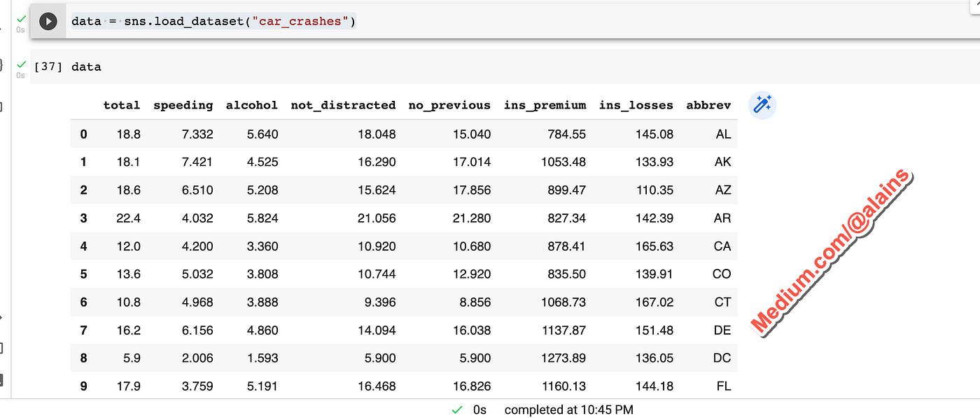Click 'completed at 10:45 PM' status text
This screenshot has height=418, width=980.
pos(568,410)
